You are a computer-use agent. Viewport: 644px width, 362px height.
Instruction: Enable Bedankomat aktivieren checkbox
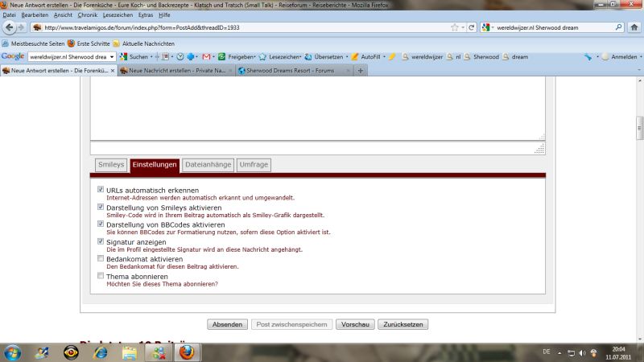pos(100,258)
